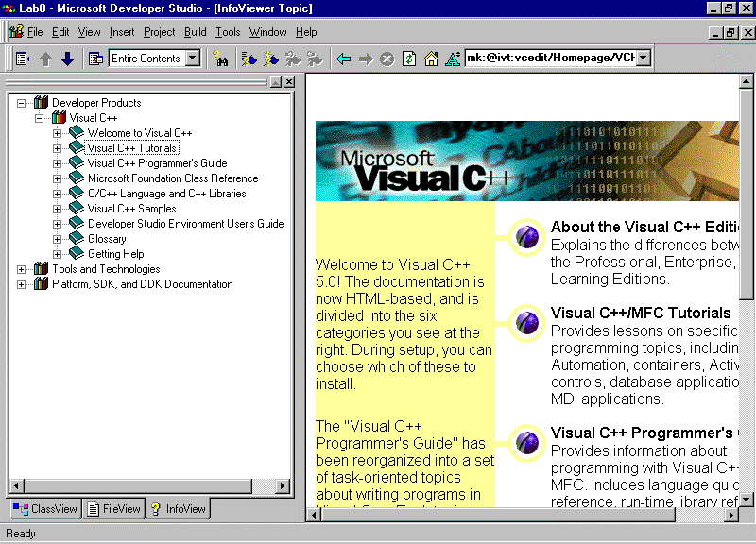
Task: Click the Glossary book icon
Action: pyautogui.click(x=77, y=238)
